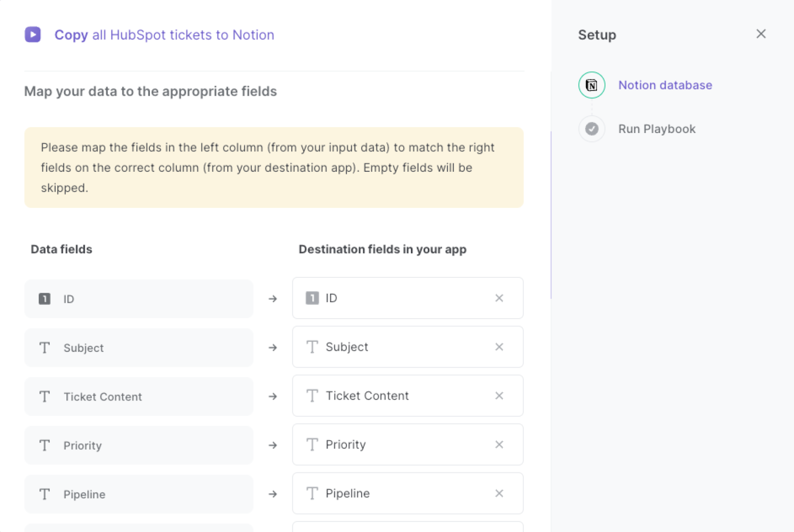The image size is (794, 532).
Task: Select the Notion database step label
Action: (665, 85)
